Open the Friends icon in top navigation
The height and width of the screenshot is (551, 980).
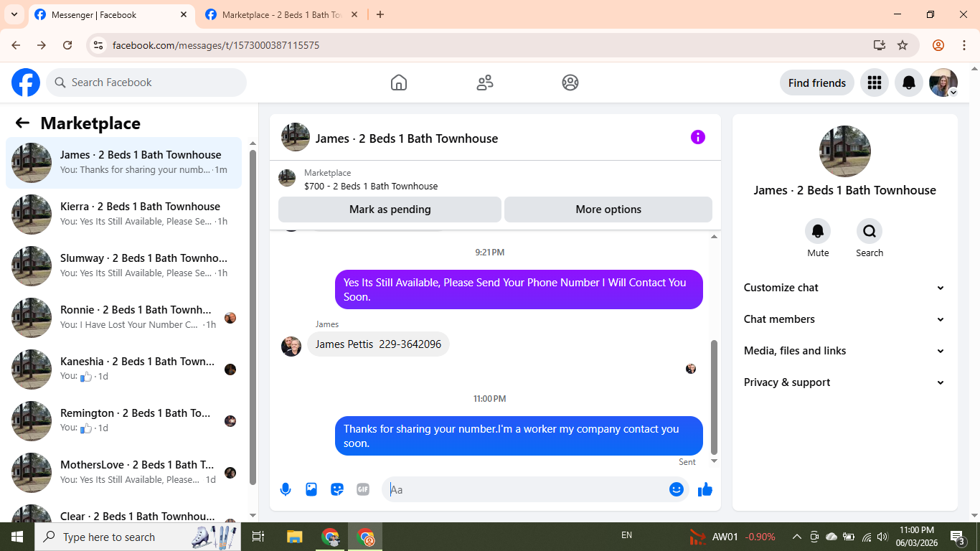click(485, 83)
